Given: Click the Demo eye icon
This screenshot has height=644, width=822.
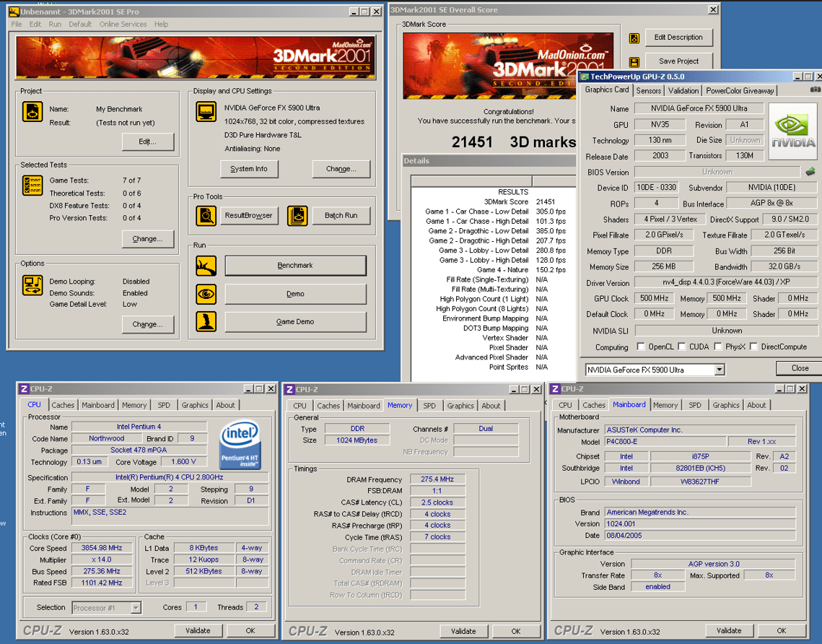Looking at the screenshot, I should tap(206, 294).
